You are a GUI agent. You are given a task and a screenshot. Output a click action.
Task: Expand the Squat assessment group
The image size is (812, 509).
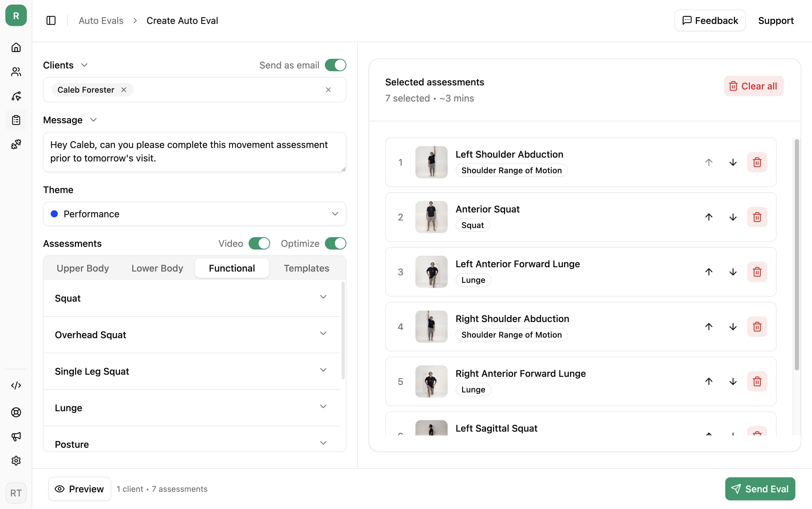[191, 298]
